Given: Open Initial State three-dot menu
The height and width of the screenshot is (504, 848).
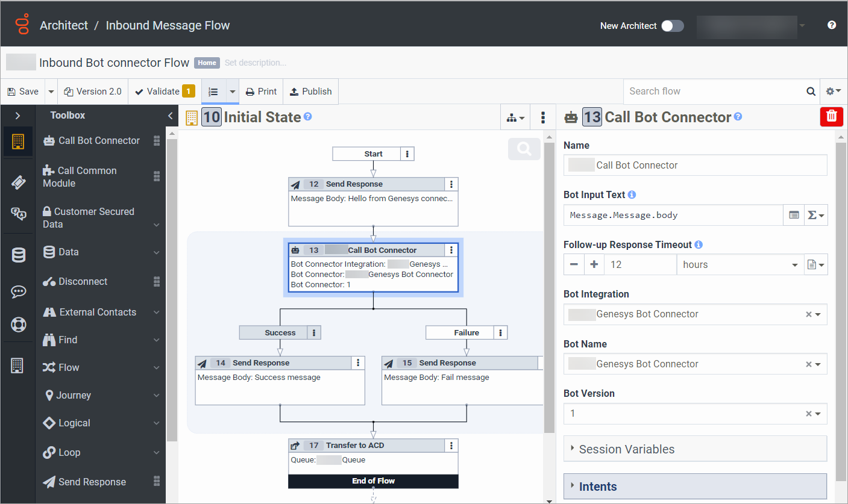Looking at the screenshot, I should (x=543, y=117).
